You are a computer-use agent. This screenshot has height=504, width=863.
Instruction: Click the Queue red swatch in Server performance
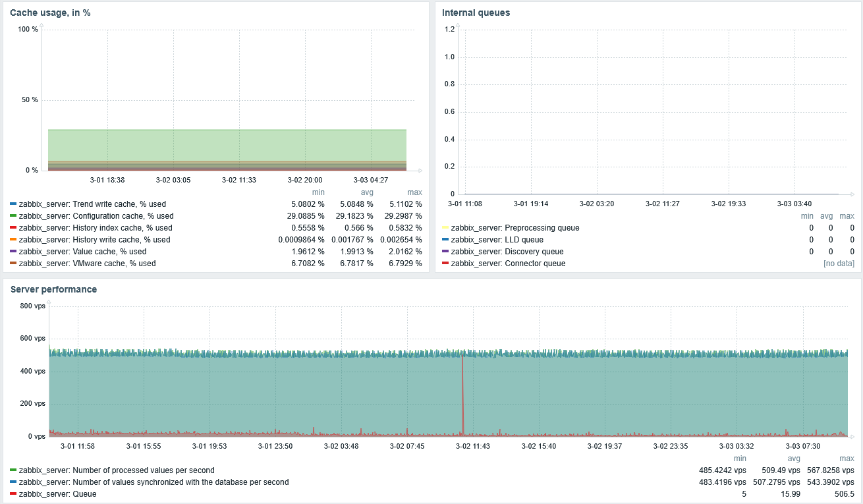pyautogui.click(x=13, y=494)
